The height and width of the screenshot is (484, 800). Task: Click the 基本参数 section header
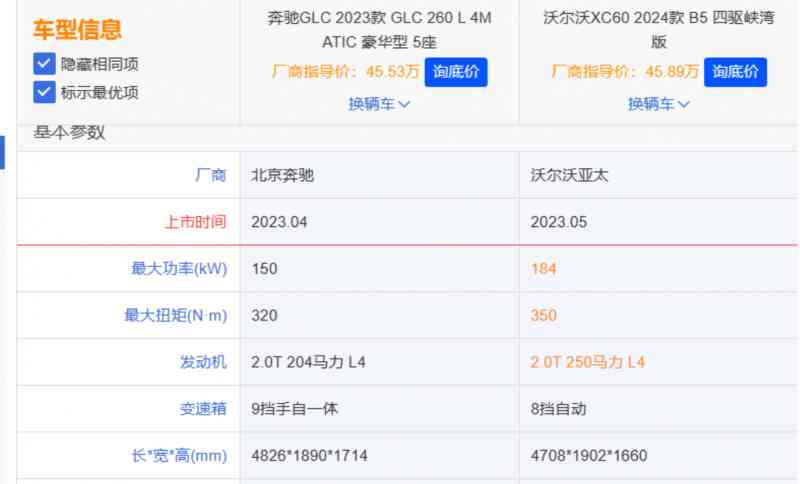point(69,133)
